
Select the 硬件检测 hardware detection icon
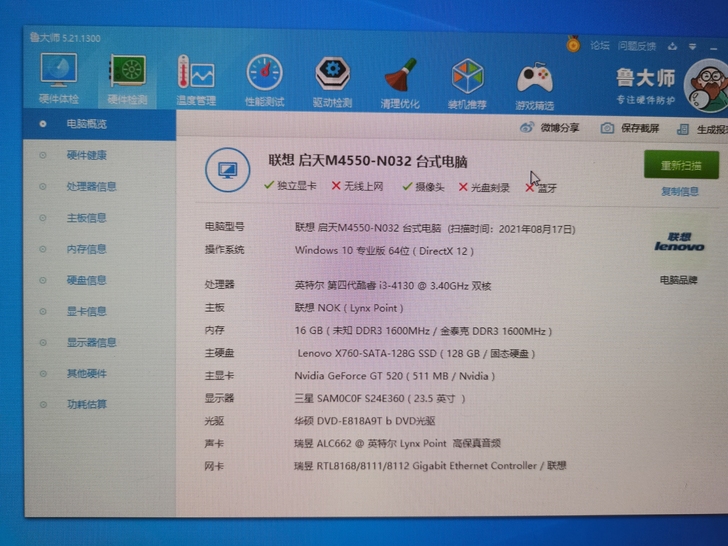[127, 79]
